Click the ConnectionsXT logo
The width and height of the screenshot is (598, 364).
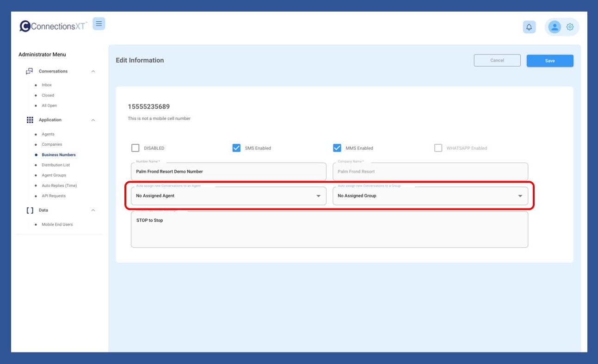click(53, 26)
